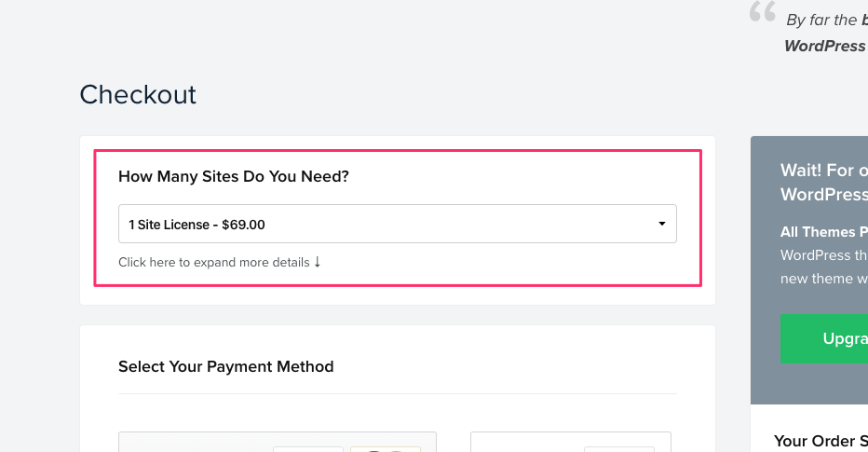The image size is (868, 452).
Task: Click the dropdown caret arrow in license selector
Action: pos(661,224)
